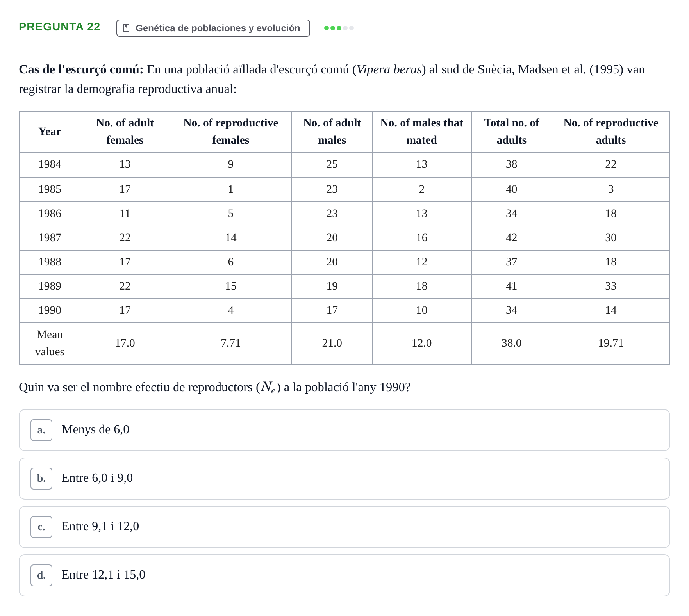Click the Year column header
689x616 pixels.
click(50, 132)
